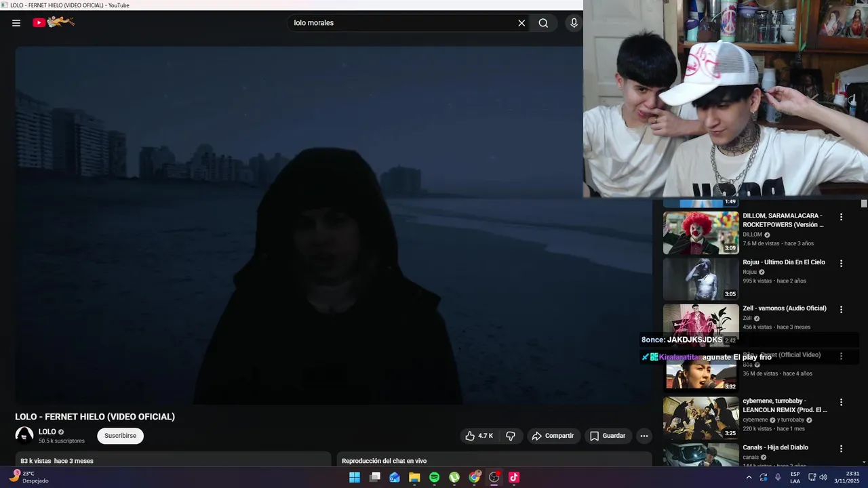Go to YouTube home via logo
868x488 pixels.
54,22
